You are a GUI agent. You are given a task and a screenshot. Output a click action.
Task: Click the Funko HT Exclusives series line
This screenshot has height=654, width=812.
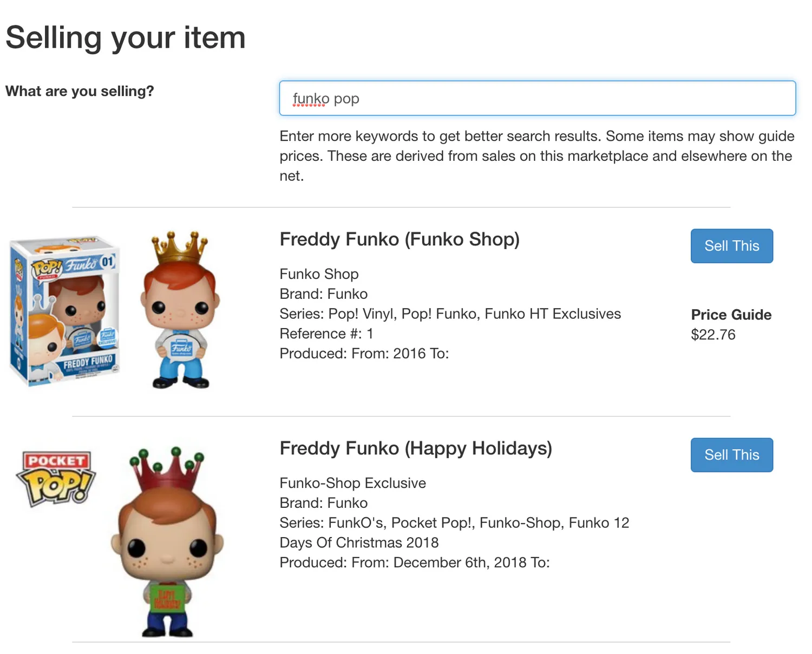pyautogui.click(x=450, y=314)
